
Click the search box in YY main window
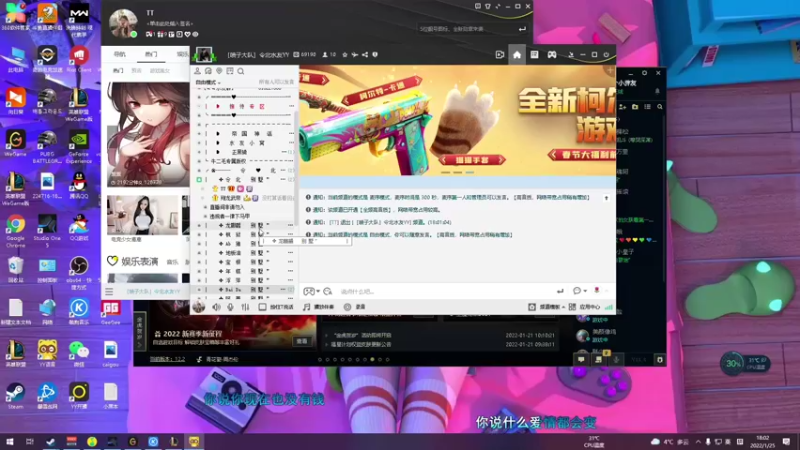(472, 29)
